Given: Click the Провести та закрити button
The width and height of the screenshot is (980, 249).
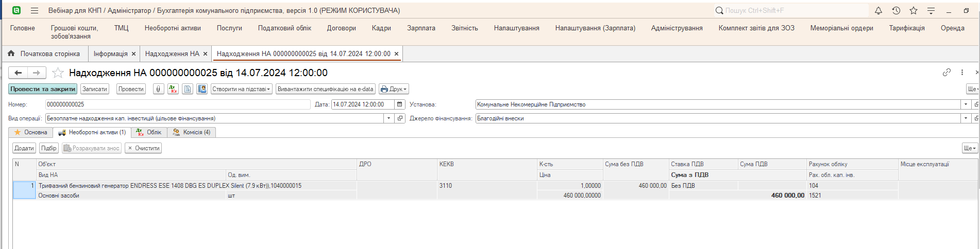Looking at the screenshot, I should pos(43,89).
